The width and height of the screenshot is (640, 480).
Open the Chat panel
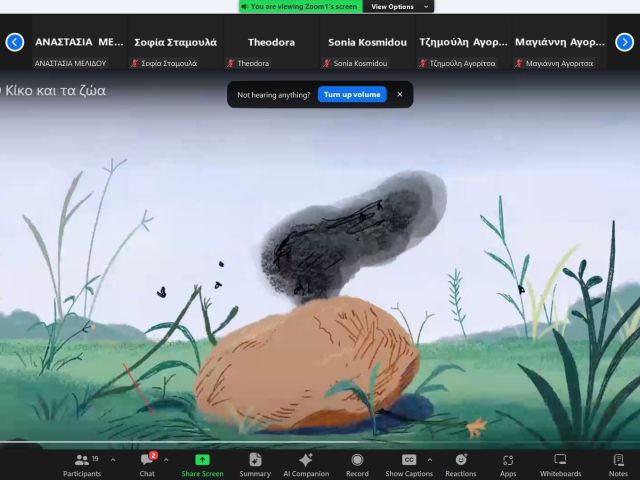point(147,465)
